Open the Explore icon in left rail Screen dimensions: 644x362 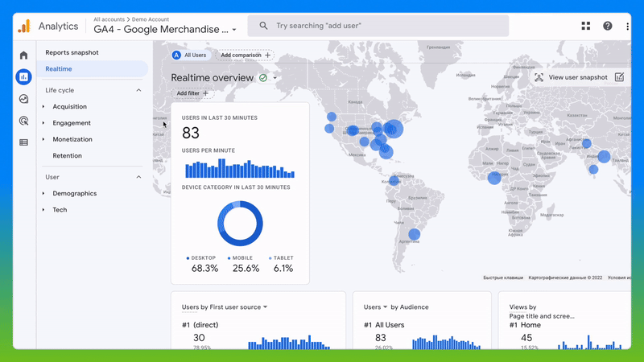(24, 99)
